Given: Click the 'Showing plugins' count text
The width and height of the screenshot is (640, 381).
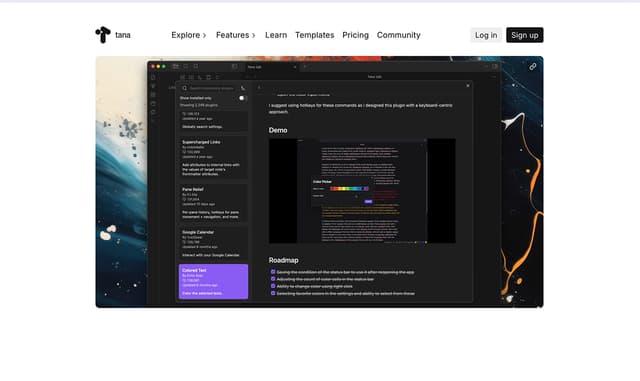Looking at the screenshot, I should click(199, 105).
